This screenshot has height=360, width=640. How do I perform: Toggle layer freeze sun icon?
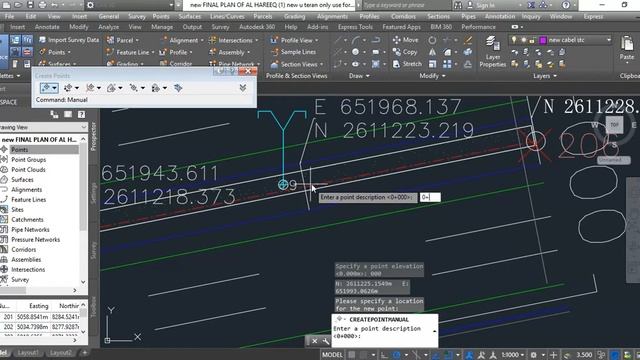tap(523, 40)
